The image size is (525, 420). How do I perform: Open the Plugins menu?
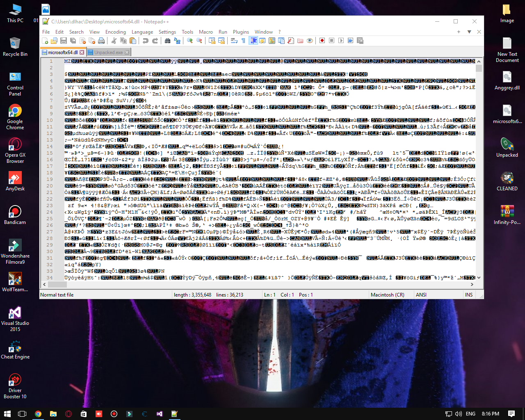(x=241, y=32)
